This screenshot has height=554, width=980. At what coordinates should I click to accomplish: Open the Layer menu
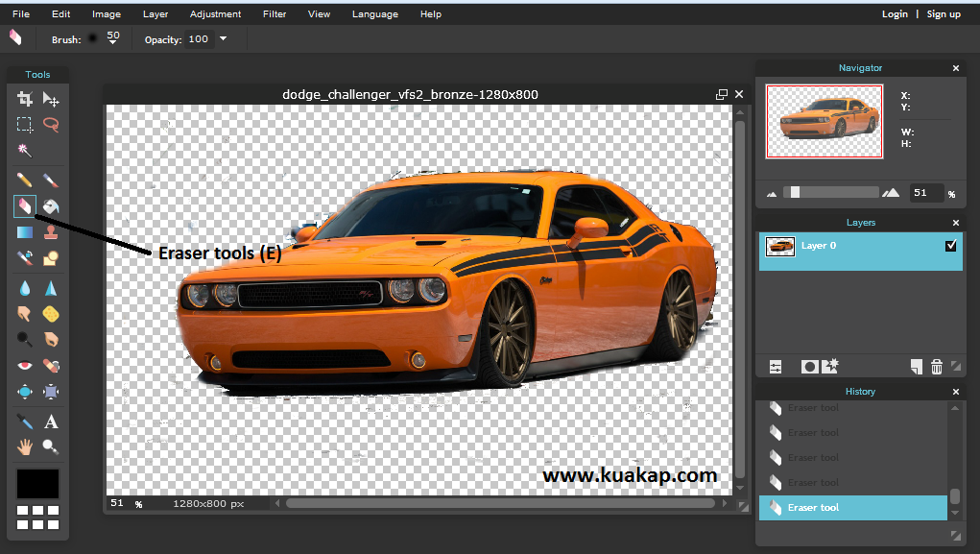tap(155, 13)
